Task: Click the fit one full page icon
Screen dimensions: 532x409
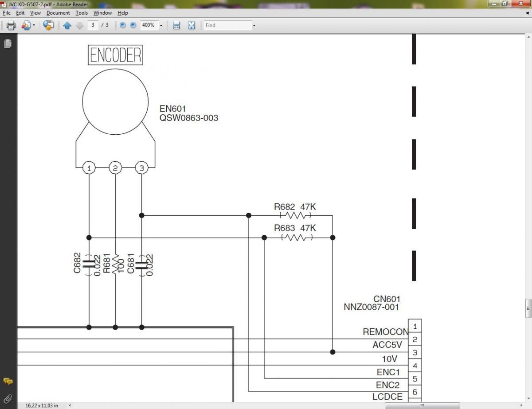Action: (x=192, y=25)
